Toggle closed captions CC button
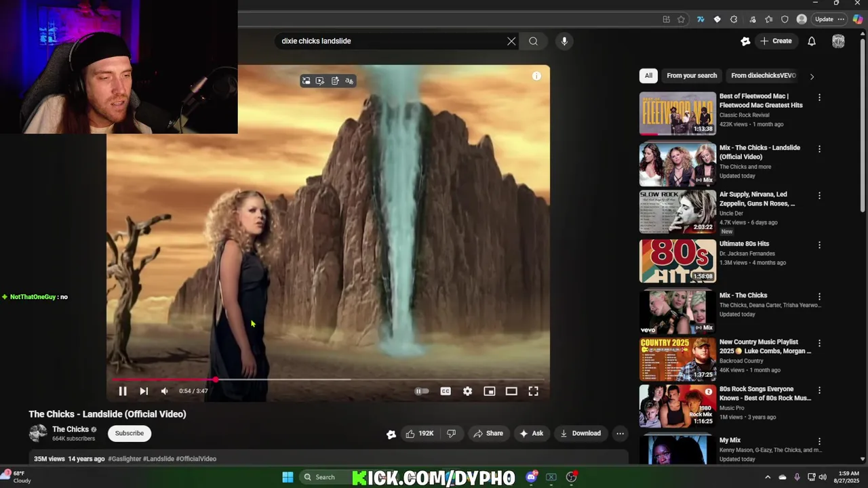 click(x=446, y=391)
